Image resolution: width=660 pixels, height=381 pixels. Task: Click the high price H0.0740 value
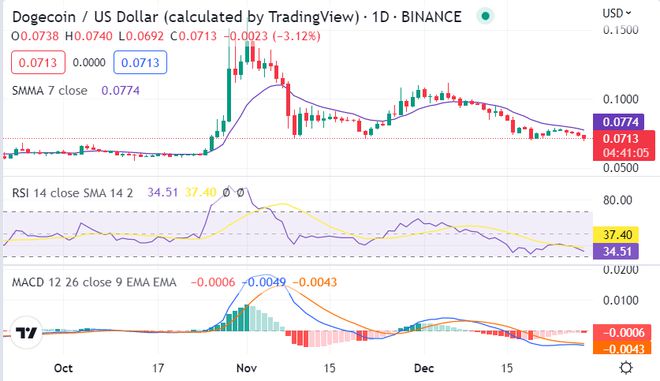[89, 36]
